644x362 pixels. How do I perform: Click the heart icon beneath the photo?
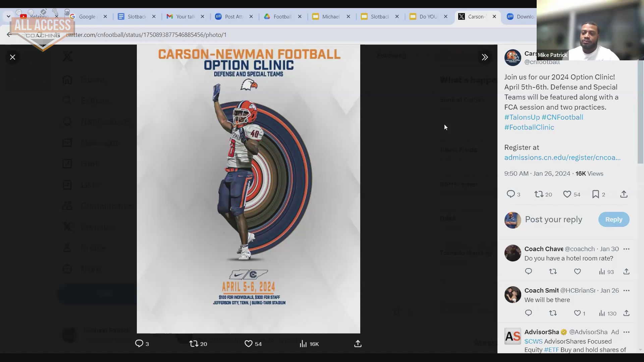248,344
